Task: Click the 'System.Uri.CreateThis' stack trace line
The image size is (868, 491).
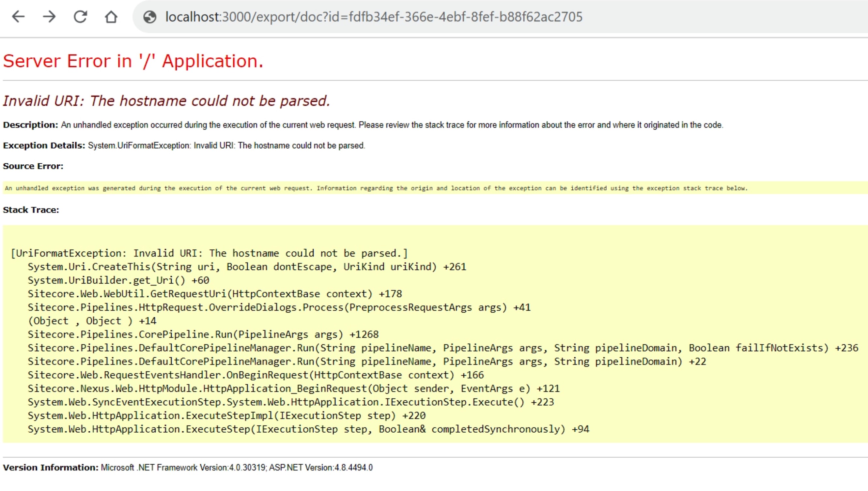Action: [247, 267]
